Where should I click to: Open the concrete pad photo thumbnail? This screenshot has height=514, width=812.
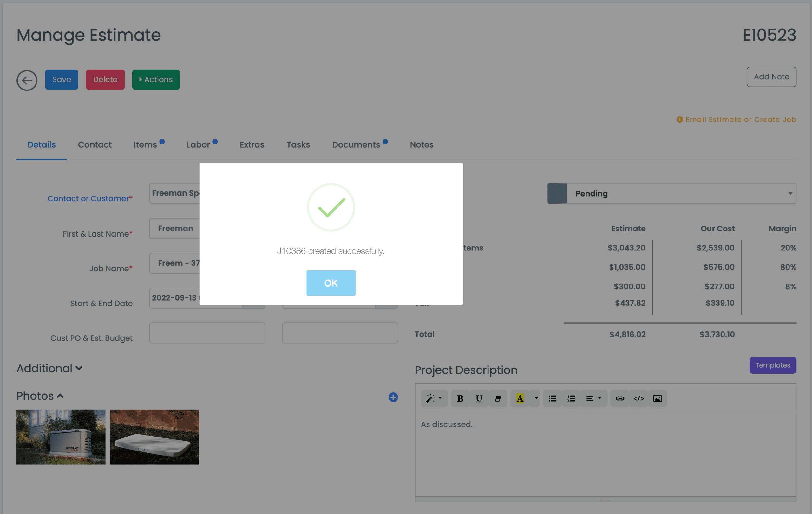tap(154, 437)
